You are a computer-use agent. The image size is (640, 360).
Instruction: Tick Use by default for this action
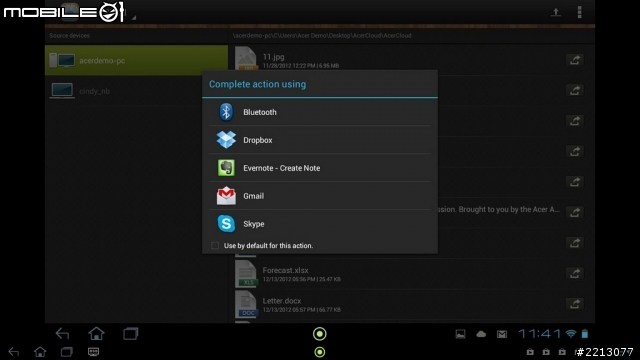(x=215, y=246)
